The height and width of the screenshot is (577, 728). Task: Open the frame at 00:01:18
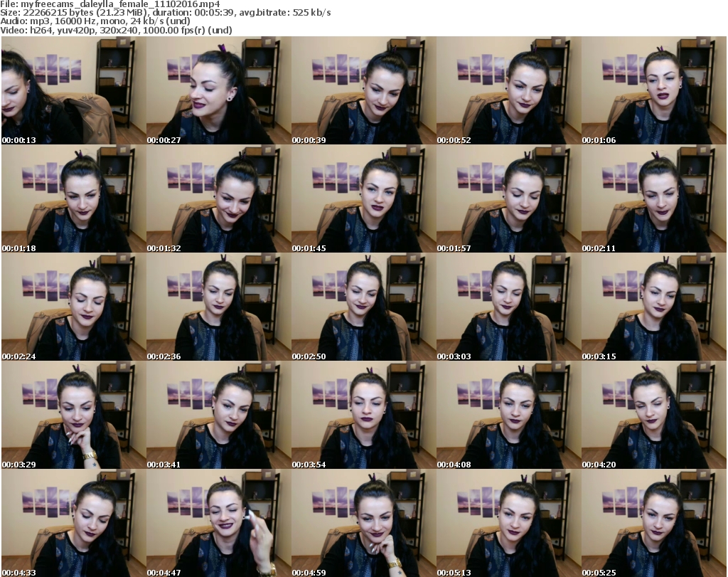[73, 198]
